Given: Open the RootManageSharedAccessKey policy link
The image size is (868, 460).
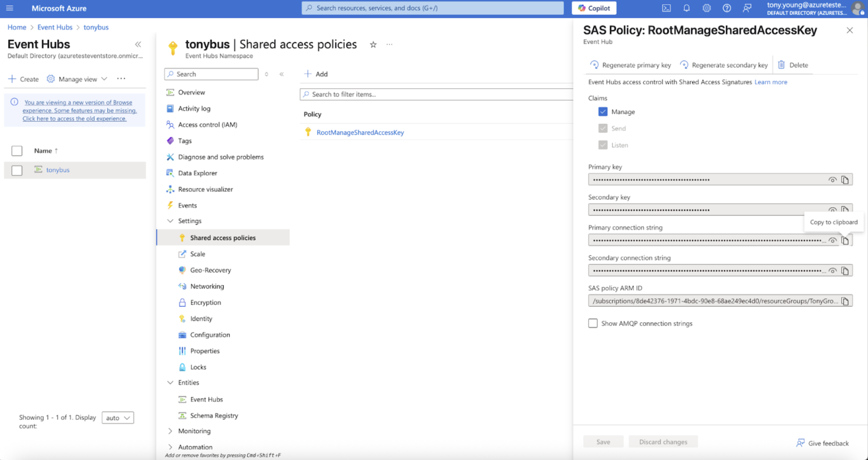Looking at the screenshot, I should click(x=360, y=132).
